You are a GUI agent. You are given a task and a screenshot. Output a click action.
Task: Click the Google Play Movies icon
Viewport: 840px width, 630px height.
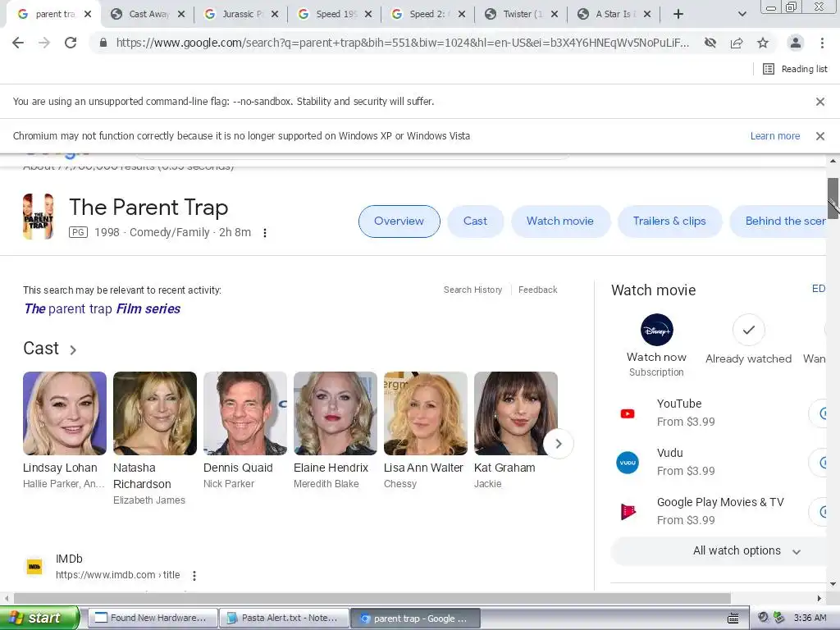coord(628,512)
